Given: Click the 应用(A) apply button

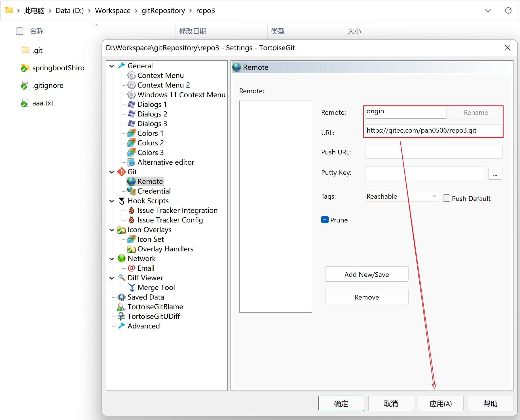Looking at the screenshot, I should tap(440, 404).
